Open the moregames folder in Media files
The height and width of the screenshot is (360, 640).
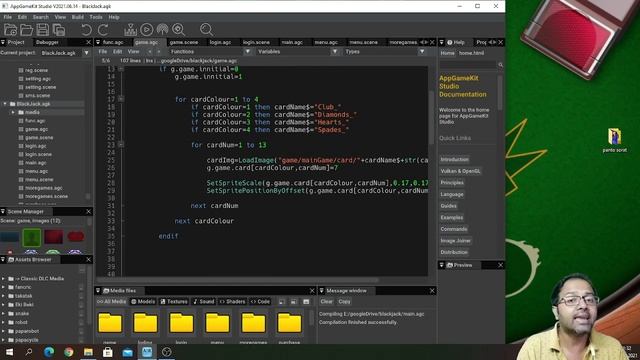253,322
